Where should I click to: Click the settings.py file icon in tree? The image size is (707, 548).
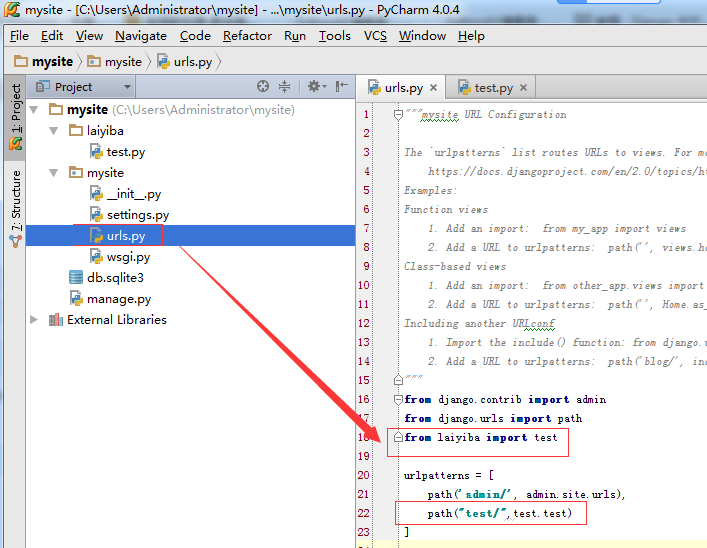point(96,215)
